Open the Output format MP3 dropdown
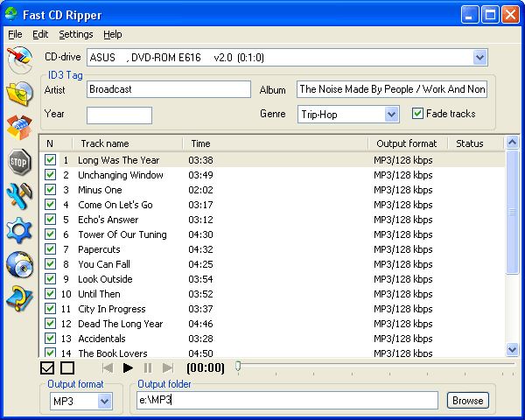Viewport: 525px width, 420px height. point(105,401)
